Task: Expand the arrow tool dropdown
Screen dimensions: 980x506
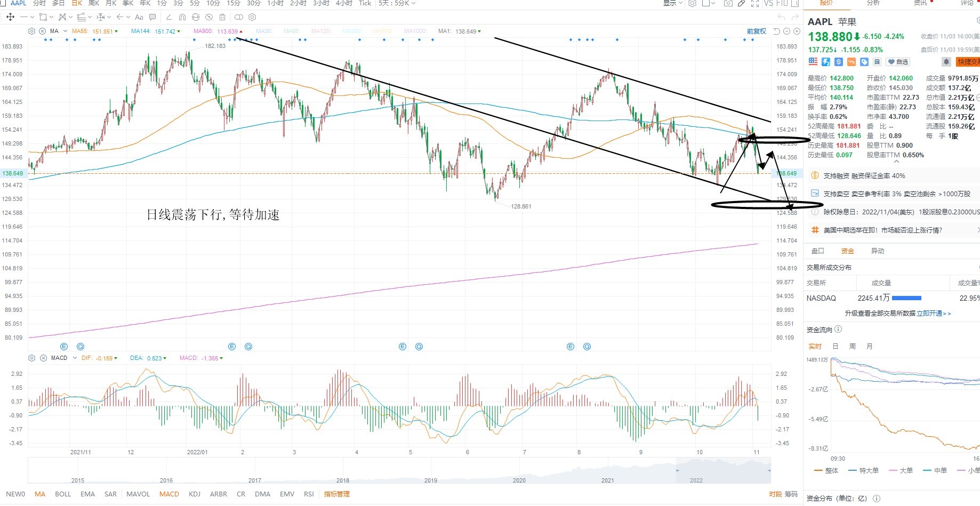Action: pos(128,17)
